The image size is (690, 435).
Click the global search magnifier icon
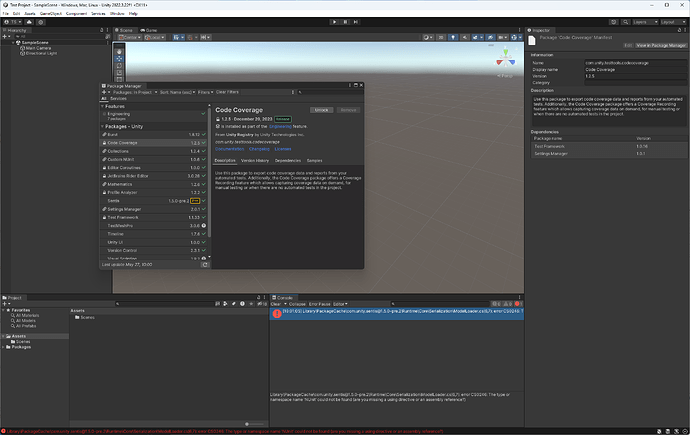[625, 22]
